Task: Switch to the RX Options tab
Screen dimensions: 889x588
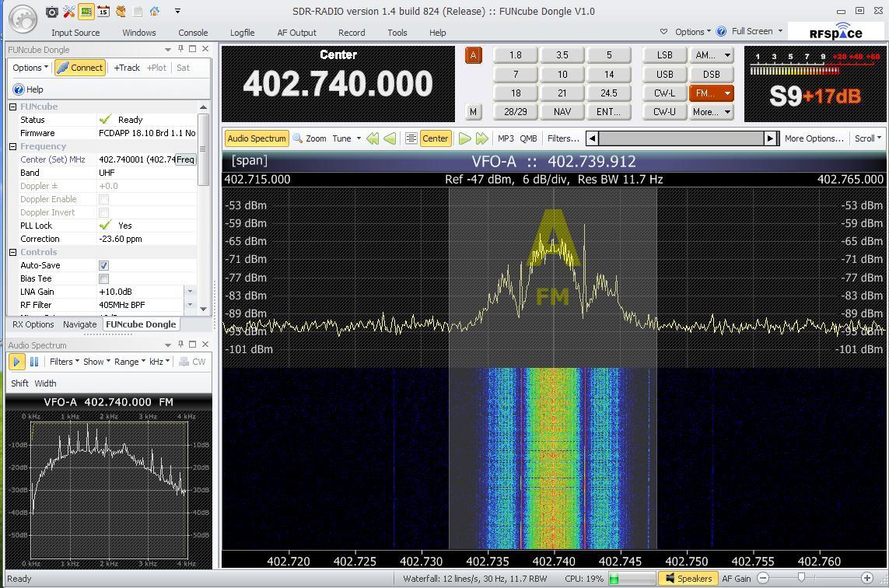Action: 33,324
